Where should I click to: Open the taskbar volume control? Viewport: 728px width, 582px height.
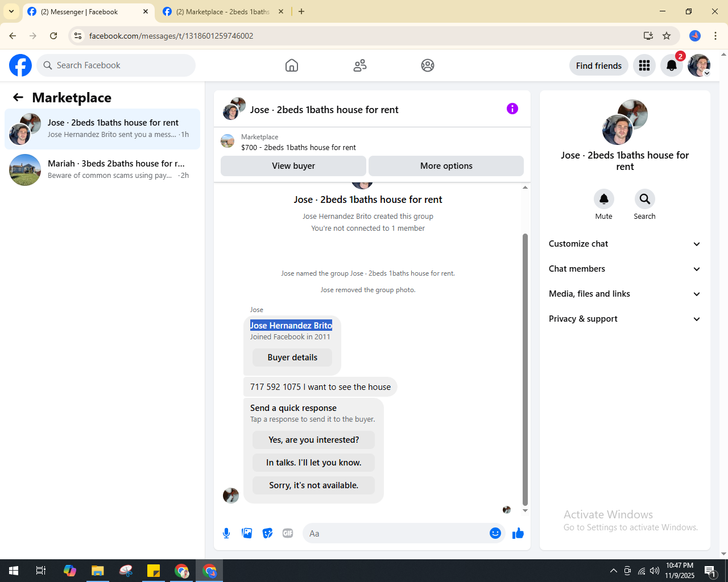click(655, 571)
